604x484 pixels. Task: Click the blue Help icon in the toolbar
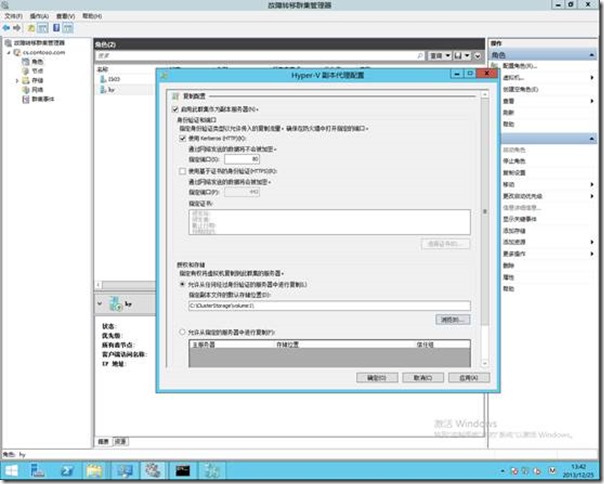click(56, 28)
